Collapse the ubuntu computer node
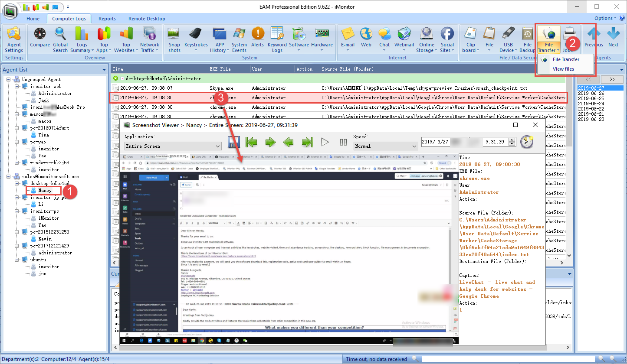The image size is (627, 364). coord(17,260)
